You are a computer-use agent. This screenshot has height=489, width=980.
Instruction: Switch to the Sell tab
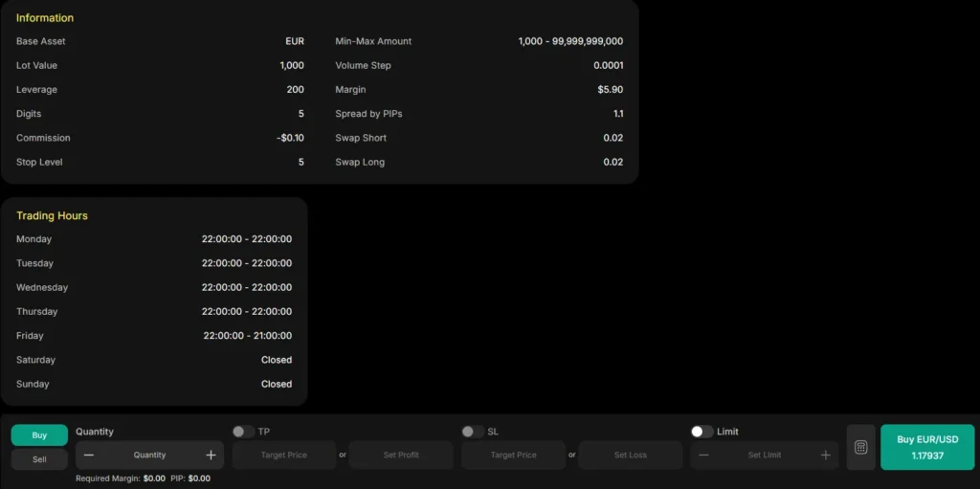(39, 459)
